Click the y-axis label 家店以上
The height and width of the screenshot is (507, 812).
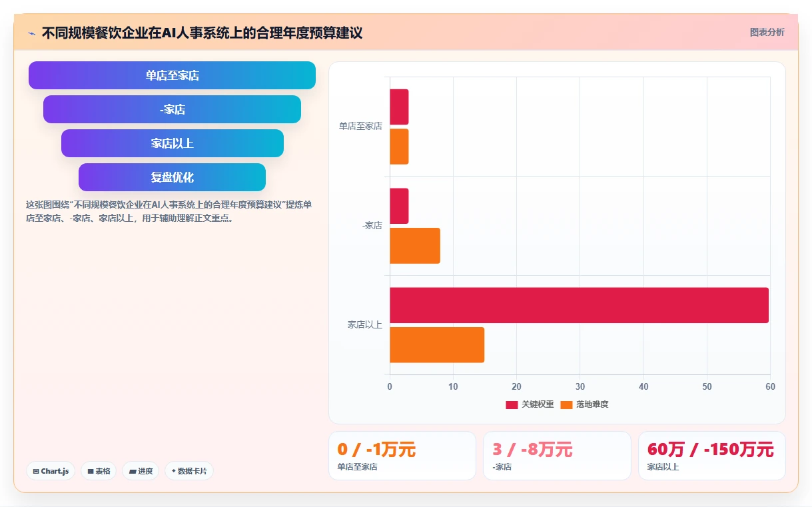tap(365, 324)
